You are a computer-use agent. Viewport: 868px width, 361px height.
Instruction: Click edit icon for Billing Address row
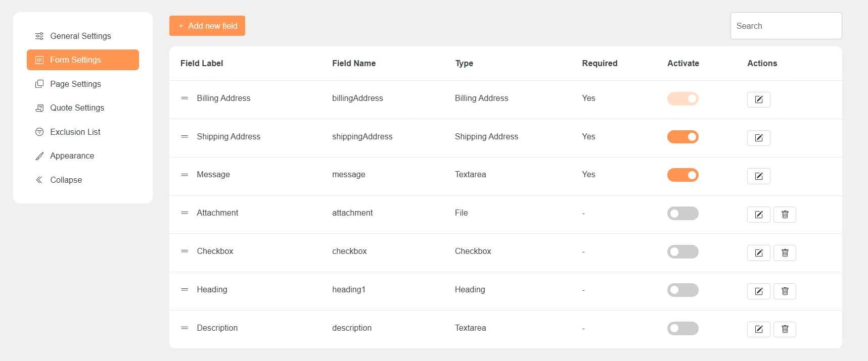tap(758, 99)
